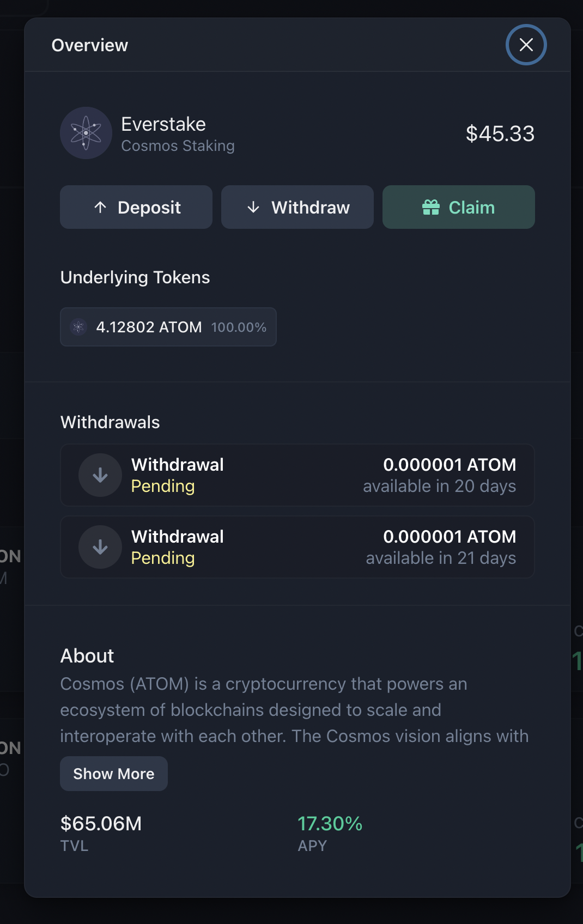Click the ATOM token icon in Underlying Tokens
This screenshot has height=924, width=583.
click(x=78, y=327)
